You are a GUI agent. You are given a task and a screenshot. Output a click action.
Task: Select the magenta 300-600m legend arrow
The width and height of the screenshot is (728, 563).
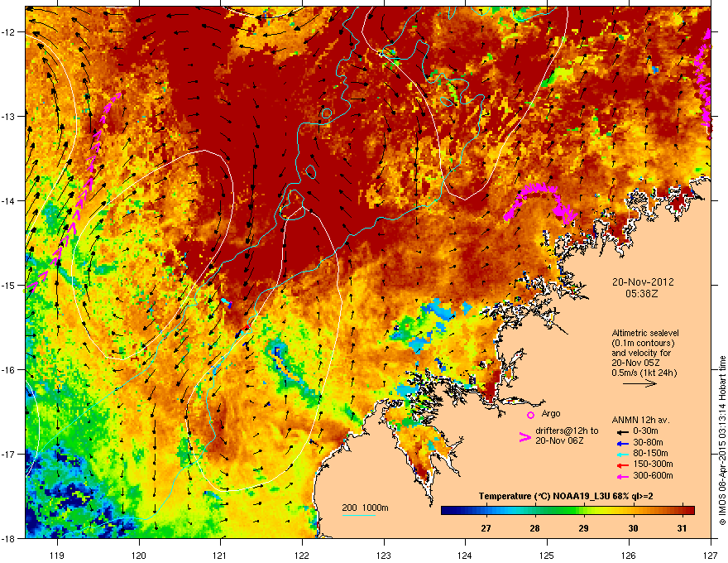click(x=623, y=476)
